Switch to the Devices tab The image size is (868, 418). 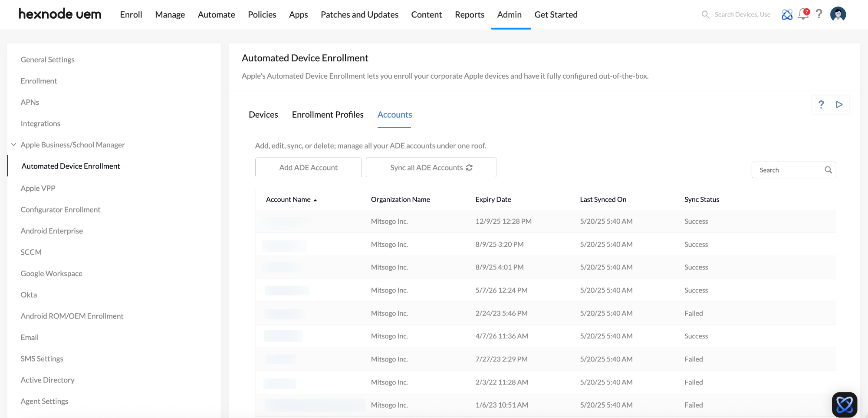[x=263, y=115]
